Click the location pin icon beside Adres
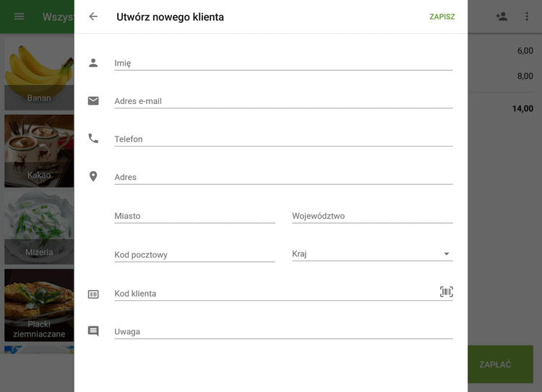542x392 pixels. (x=93, y=177)
